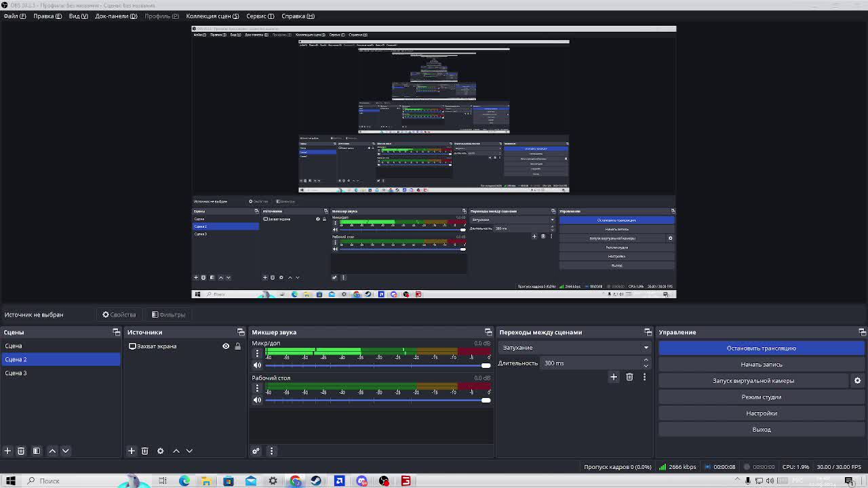Open the Док-панели menu
Screen dimensions: 868x488
(116, 16)
